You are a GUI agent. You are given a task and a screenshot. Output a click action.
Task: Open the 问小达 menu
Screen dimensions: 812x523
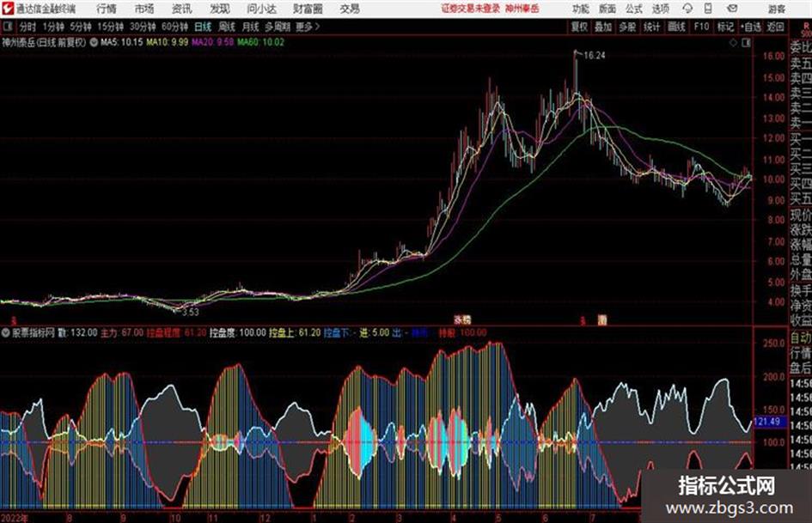(261, 9)
